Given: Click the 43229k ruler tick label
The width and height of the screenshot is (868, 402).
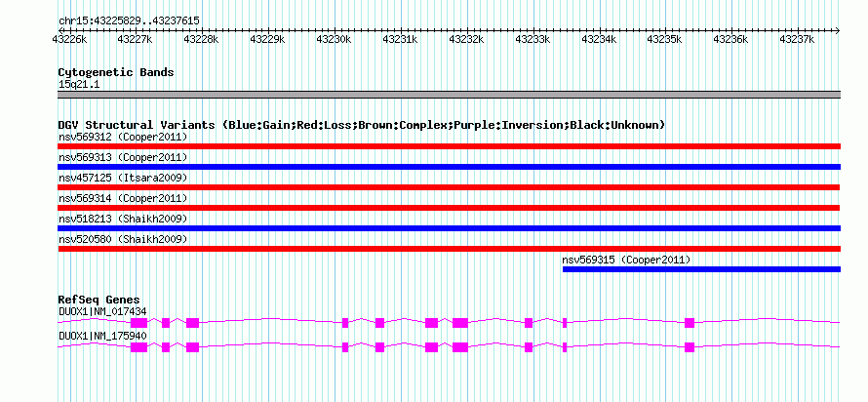Looking at the screenshot, I should [x=268, y=40].
